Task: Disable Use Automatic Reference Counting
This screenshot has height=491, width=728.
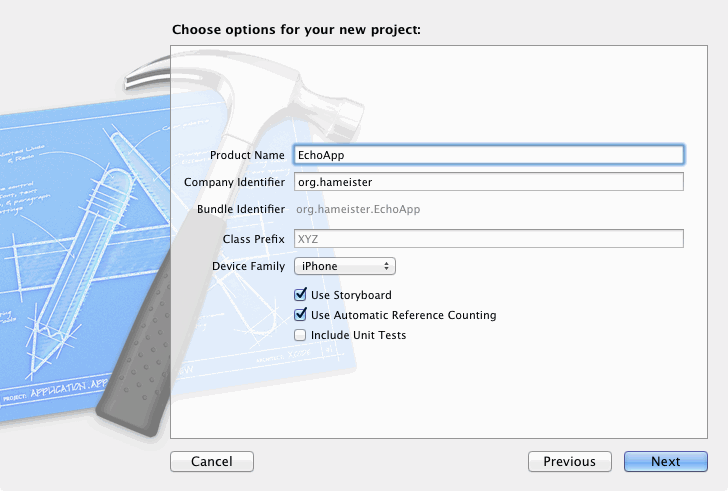Action: click(x=300, y=315)
